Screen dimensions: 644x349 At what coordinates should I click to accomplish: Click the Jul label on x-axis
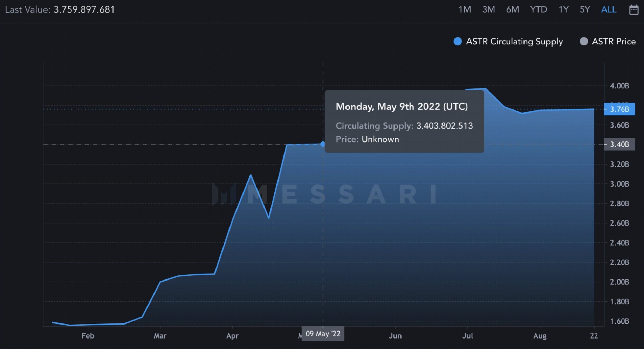(x=467, y=336)
